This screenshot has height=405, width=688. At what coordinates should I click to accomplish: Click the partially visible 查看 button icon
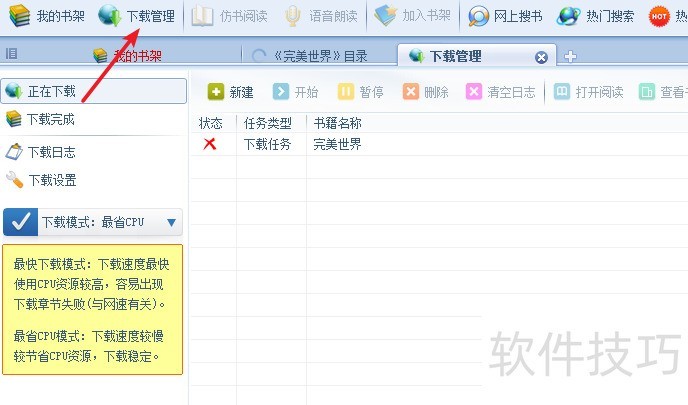646,92
